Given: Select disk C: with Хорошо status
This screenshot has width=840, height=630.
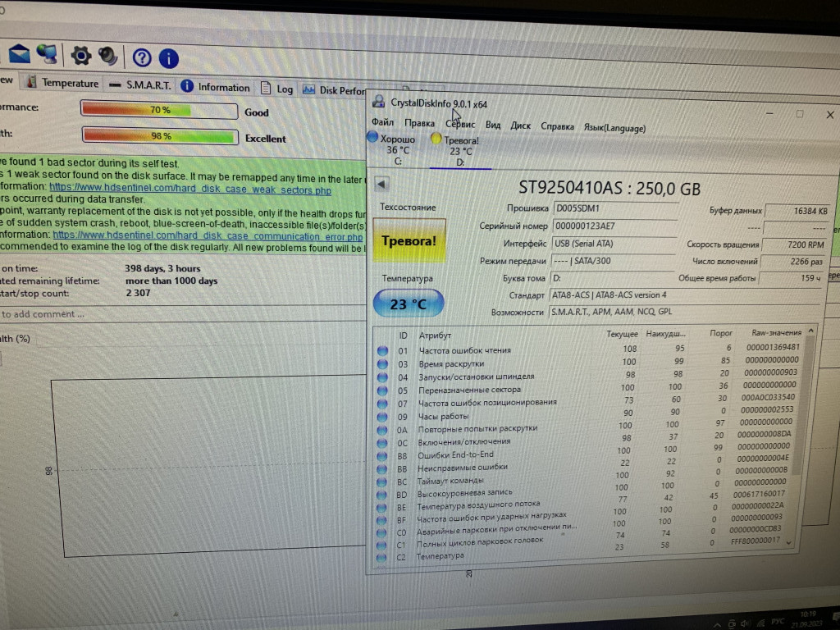Looking at the screenshot, I should [x=393, y=149].
